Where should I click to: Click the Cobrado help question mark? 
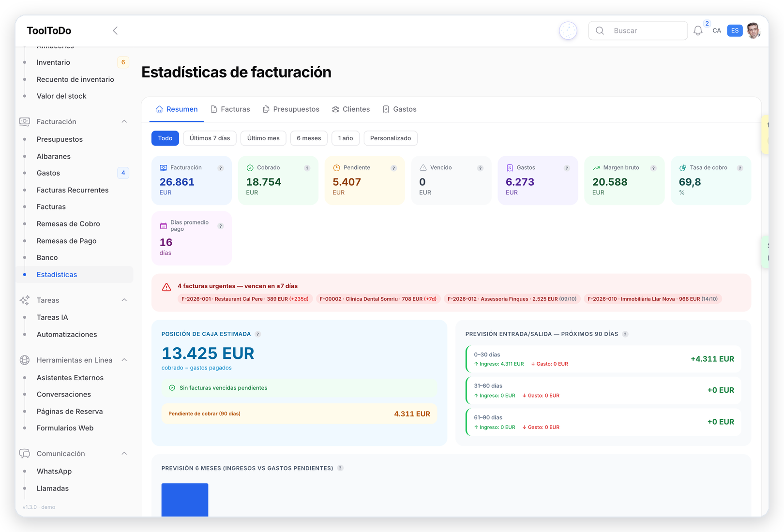[307, 168]
